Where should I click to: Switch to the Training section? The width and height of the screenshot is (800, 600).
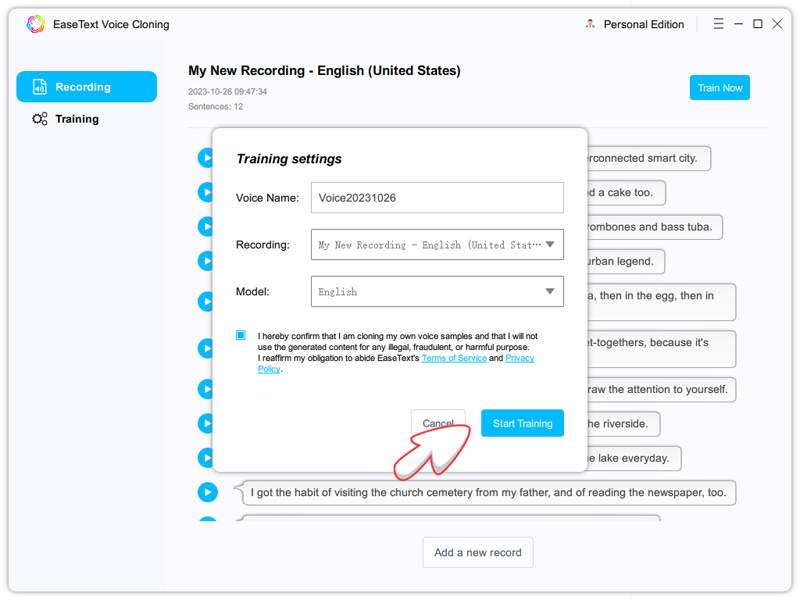pos(65,119)
